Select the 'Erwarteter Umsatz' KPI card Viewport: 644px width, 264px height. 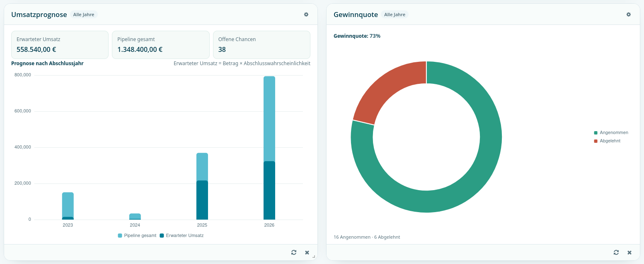[60, 45]
